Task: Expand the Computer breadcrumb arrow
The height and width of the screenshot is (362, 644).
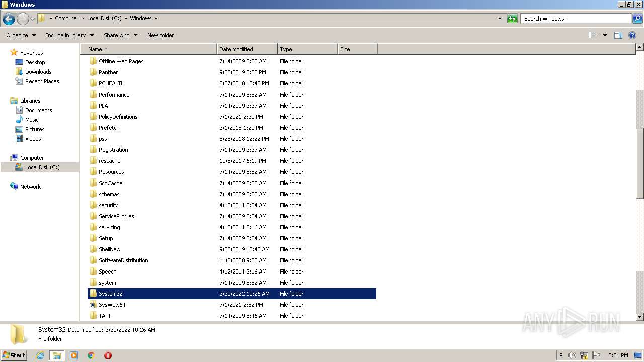Action: point(83,18)
